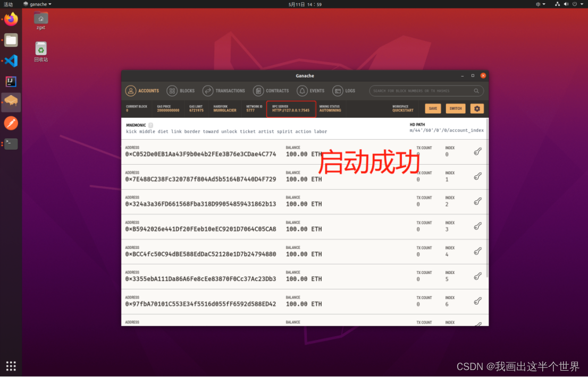588x377 pixels.
Task: Click the Activities button
Action: 8,4
